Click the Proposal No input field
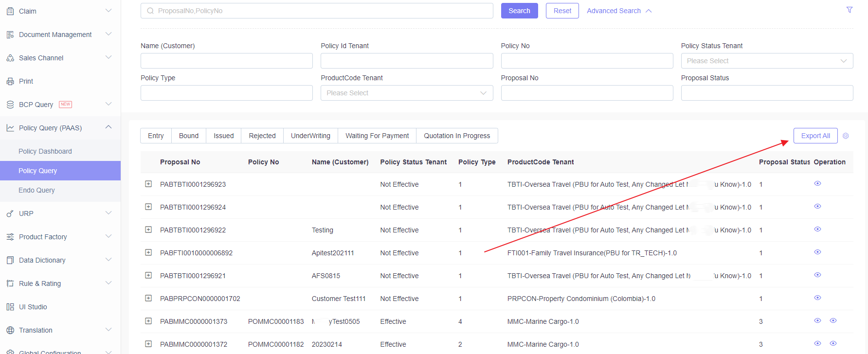This screenshot has width=868, height=354. pyautogui.click(x=587, y=93)
